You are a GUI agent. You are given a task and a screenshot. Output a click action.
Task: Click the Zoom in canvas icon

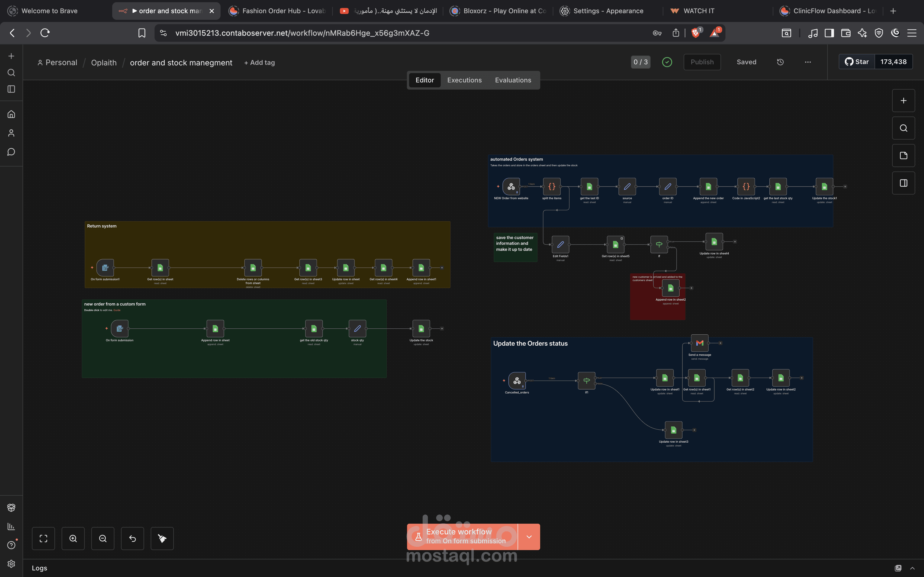pos(73,539)
